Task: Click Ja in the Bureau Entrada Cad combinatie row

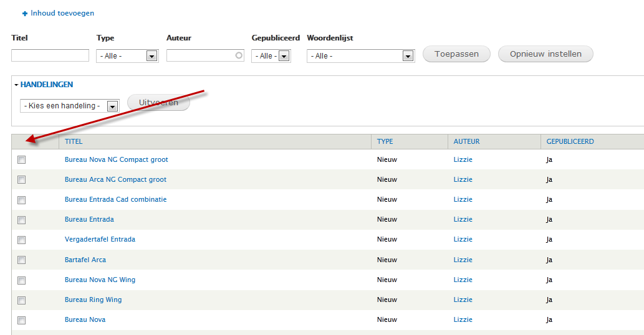Action: pyautogui.click(x=549, y=200)
